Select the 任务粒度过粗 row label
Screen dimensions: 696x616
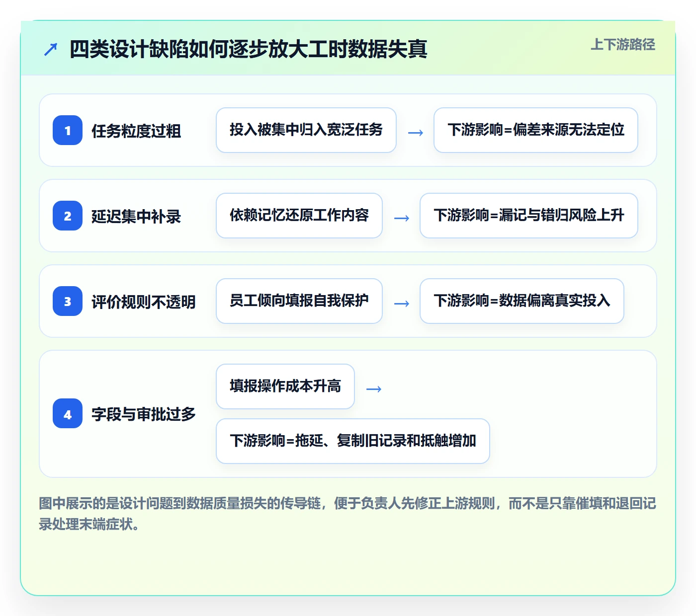(x=136, y=131)
